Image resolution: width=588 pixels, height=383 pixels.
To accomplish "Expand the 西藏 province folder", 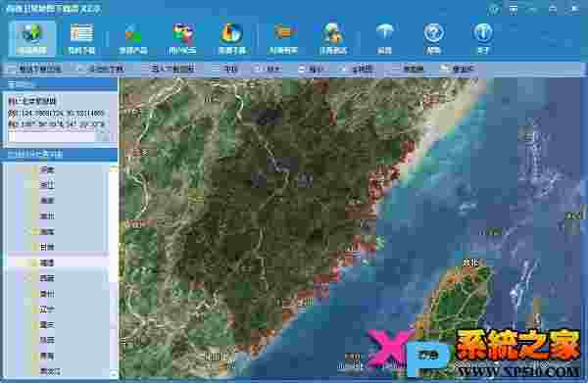I will pyautogui.click(x=47, y=278).
